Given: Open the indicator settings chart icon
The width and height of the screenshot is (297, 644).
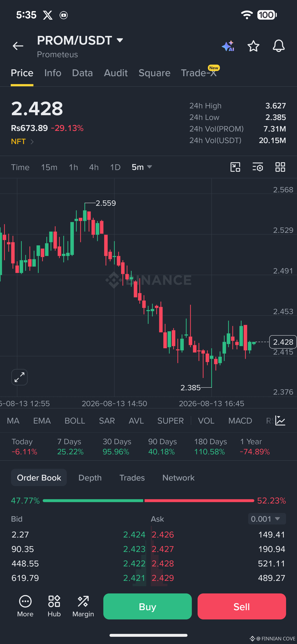Looking at the screenshot, I should click(x=280, y=420).
